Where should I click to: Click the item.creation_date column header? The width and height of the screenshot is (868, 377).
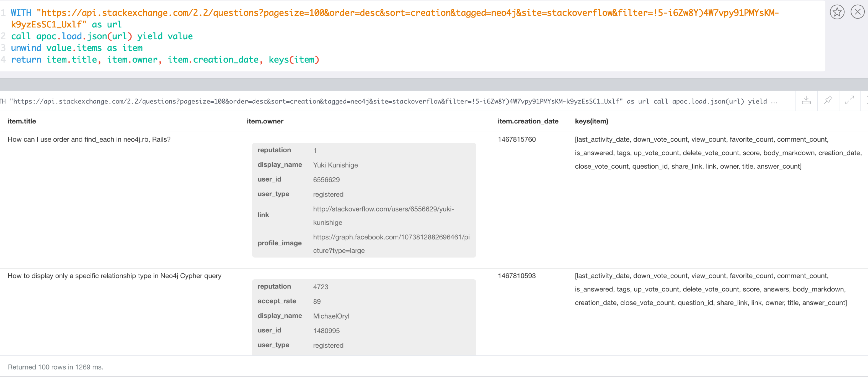[528, 121]
